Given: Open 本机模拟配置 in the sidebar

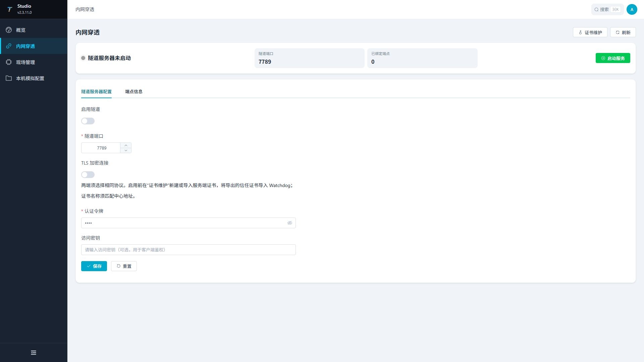Looking at the screenshot, I should pos(34,78).
